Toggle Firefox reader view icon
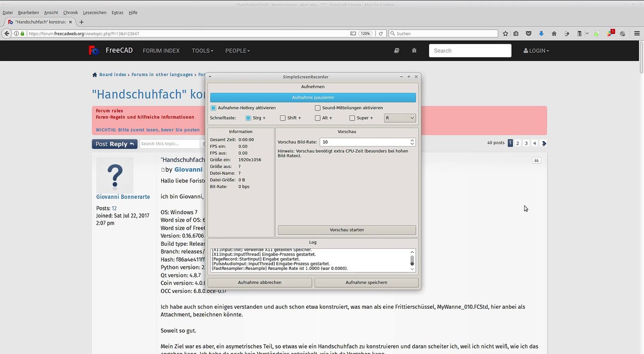This screenshot has width=644, height=354. 353,33
